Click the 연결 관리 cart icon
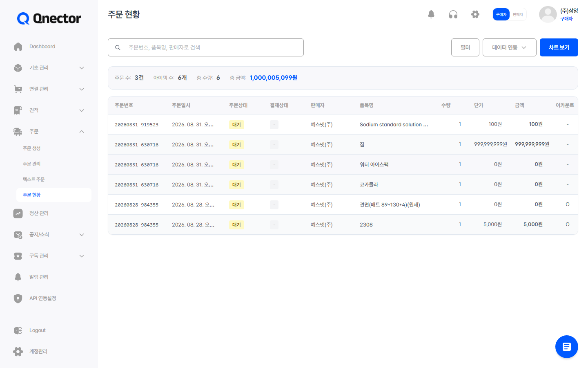 [18, 89]
